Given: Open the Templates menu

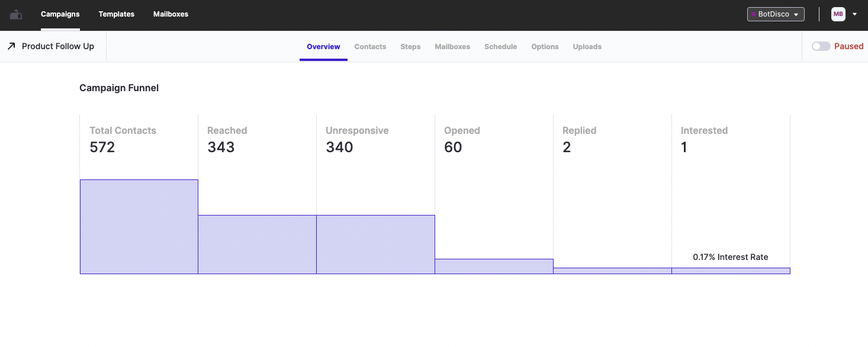Looking at the screenshot, I should pos(117,14).
